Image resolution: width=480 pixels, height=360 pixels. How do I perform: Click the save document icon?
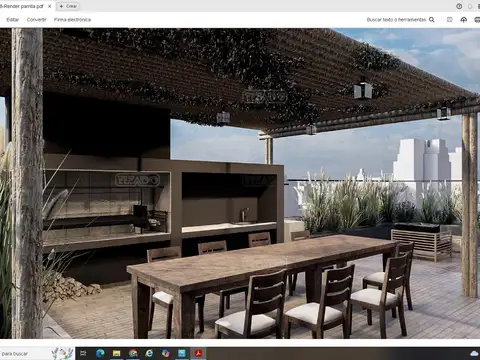tap(450, 20)
